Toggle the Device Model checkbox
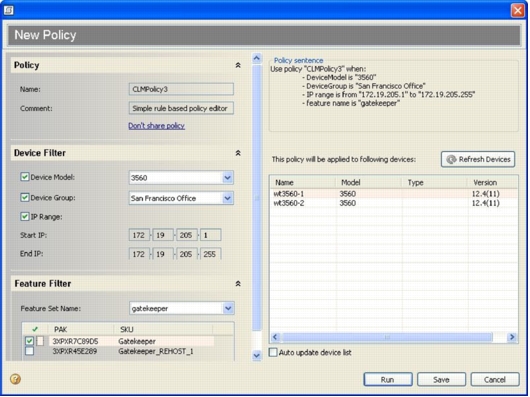530x397 pixels. click(25, 177)
